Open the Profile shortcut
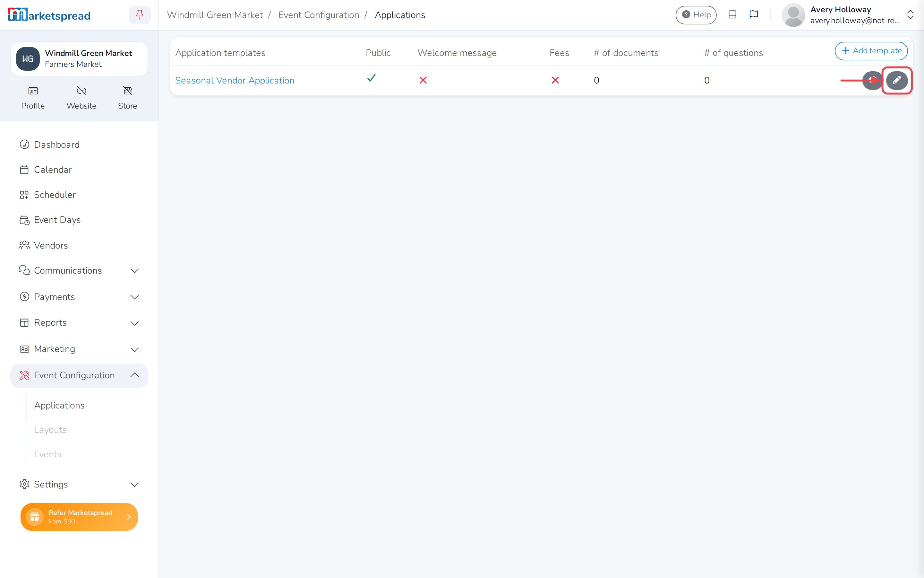 33,98
